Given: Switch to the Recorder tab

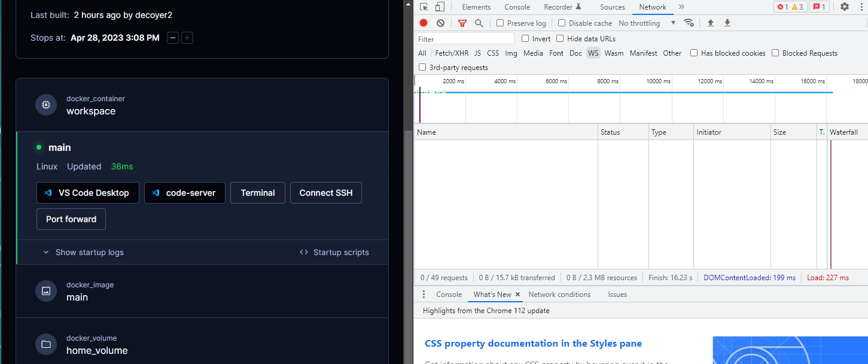Looking at the screenshot, I should click(x=562, y=7).
